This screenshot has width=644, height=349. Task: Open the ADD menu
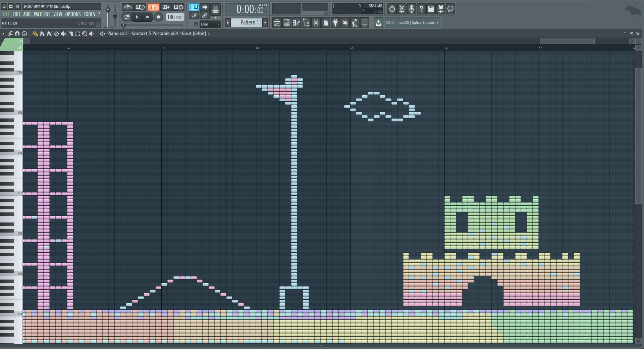pos(27,14)
